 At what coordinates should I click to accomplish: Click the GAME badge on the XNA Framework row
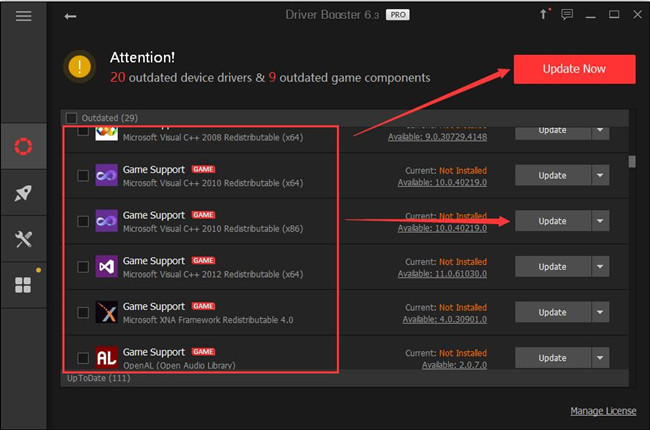[x=203, y=306]
